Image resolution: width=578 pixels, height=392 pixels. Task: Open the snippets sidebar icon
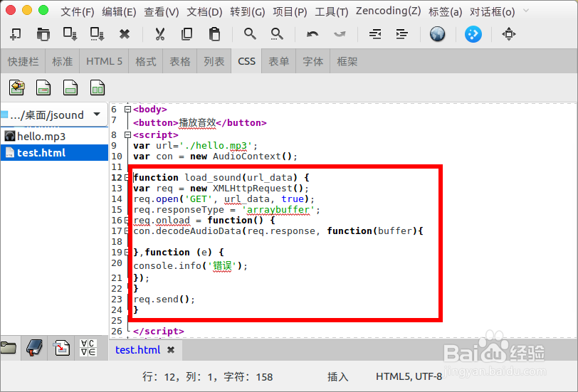point(61,347)
